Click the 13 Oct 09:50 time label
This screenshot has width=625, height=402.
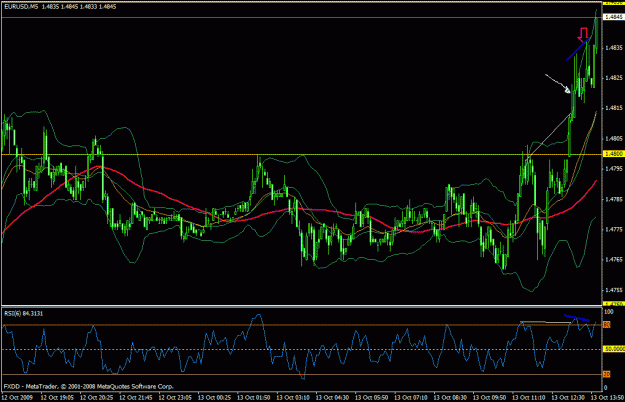point(489,398)
